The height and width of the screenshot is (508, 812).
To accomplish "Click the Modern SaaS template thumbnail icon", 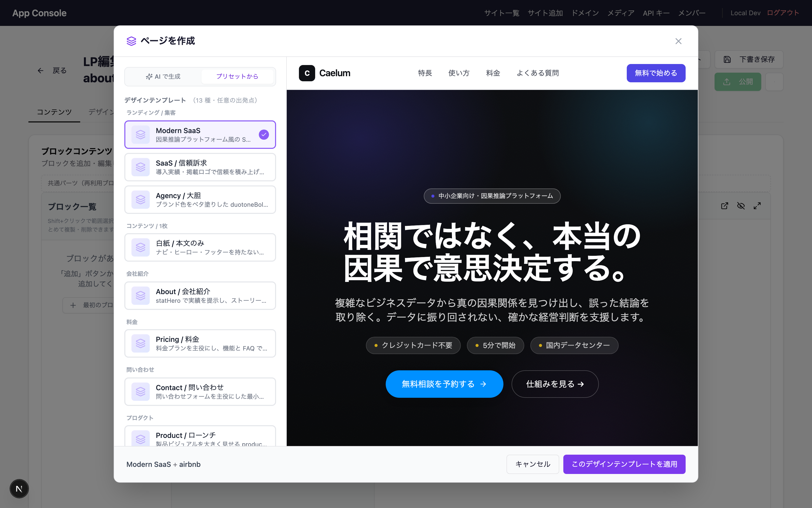I will pos(141,134).
